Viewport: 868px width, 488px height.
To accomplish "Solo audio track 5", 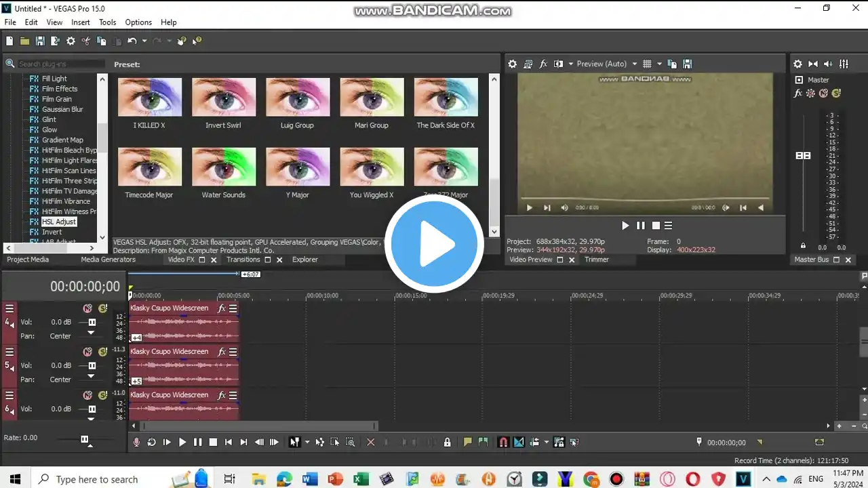I will [102, 352].
